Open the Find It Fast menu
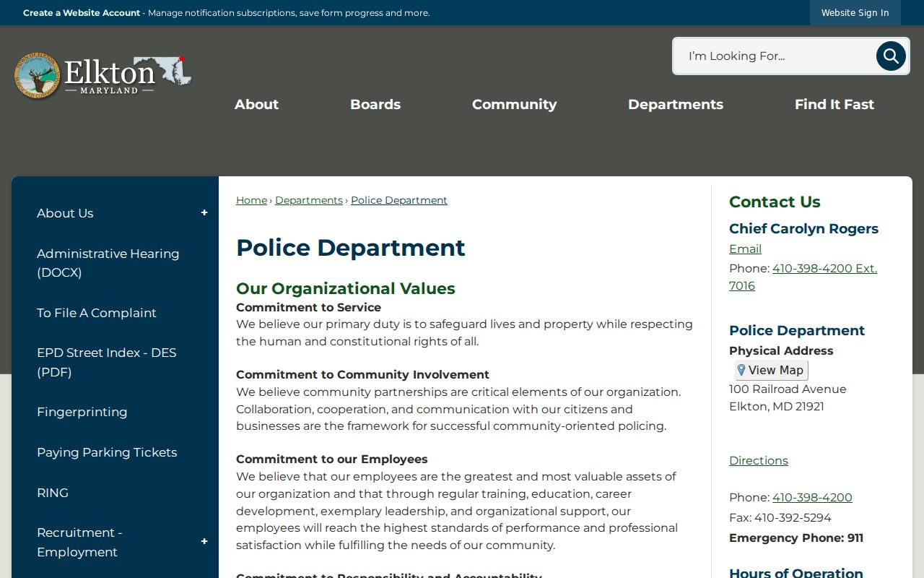This screenshot has height=578, width=924. [834, 104]
